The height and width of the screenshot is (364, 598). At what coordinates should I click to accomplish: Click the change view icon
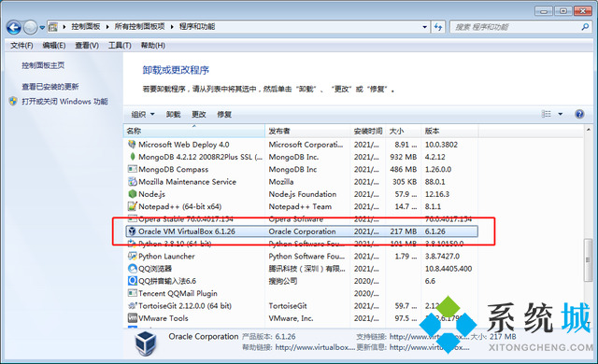pyautogui.click(x=546, y=114)
